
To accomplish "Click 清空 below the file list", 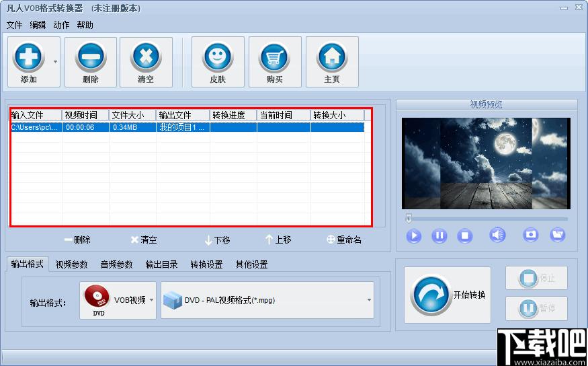I will 144,240.
